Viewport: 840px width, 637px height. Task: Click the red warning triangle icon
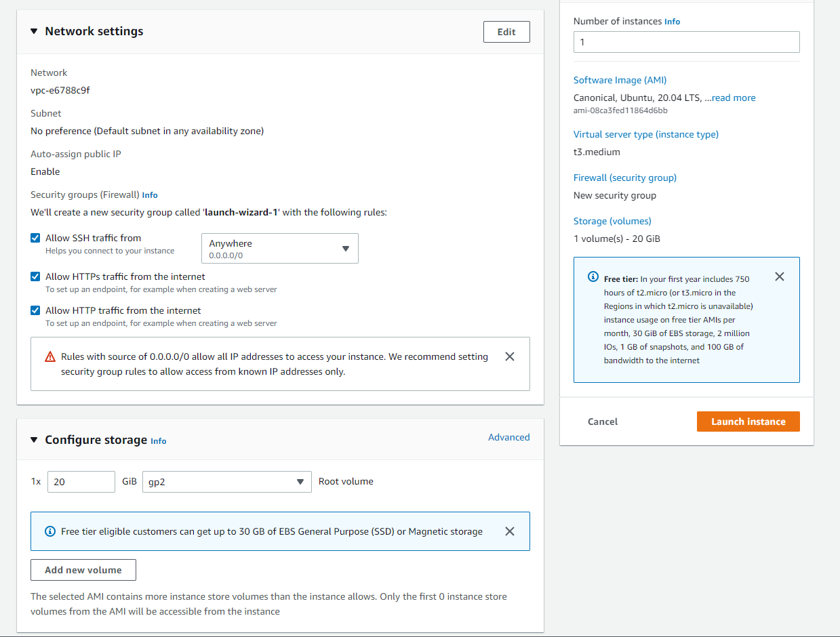pyautogui.click(x=50, y=357)
